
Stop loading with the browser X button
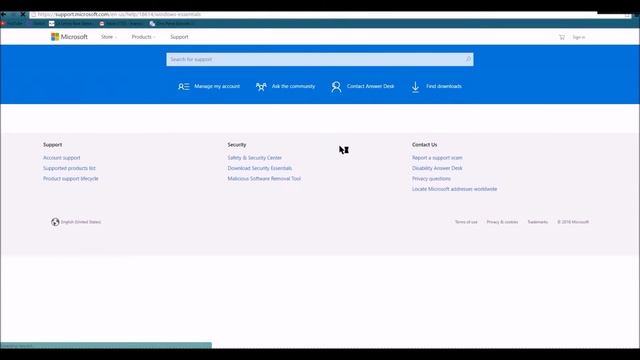(22, 14)
